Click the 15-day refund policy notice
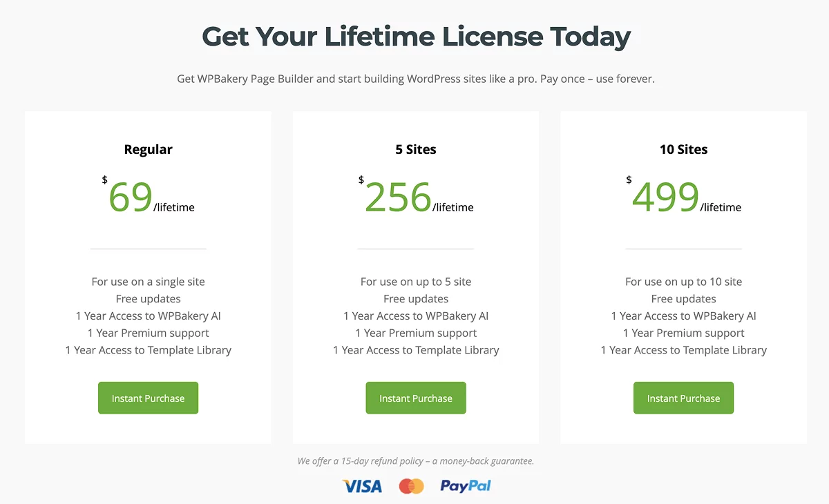Screen dimensions: 829x504 pos(416,461)
